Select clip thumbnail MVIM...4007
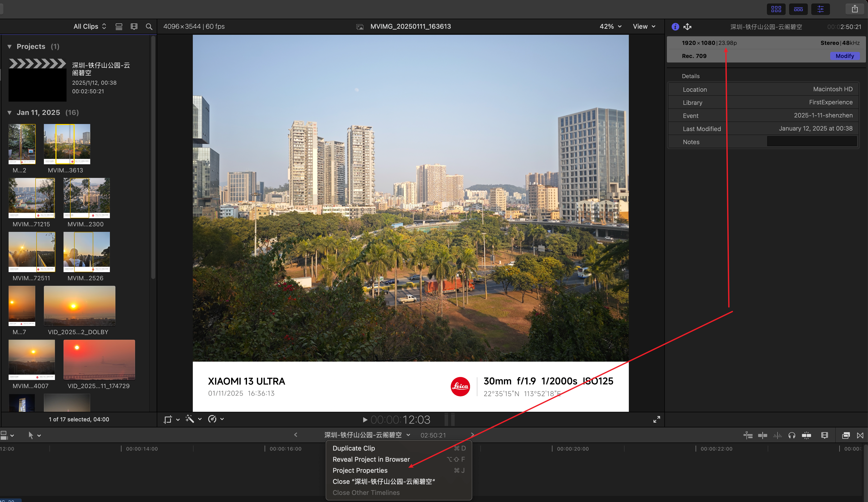 pos(32,360)
